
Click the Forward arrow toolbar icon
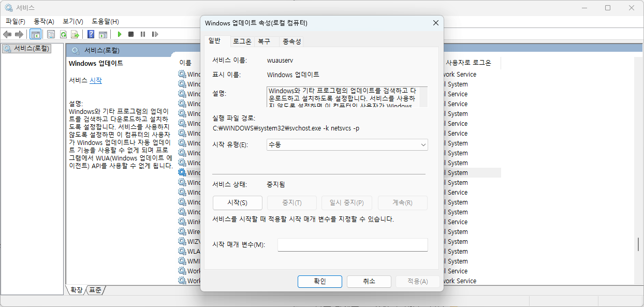(x=19, y=34)
